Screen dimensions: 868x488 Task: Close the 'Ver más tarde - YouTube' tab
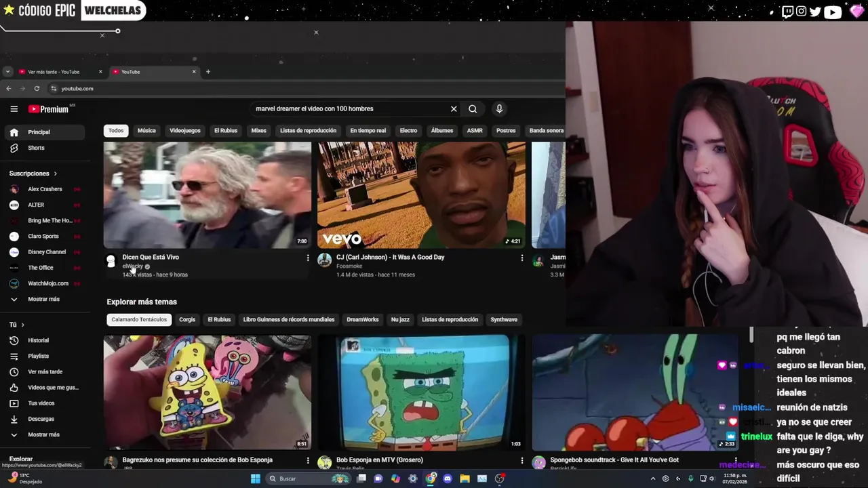(x=100, y=71)
